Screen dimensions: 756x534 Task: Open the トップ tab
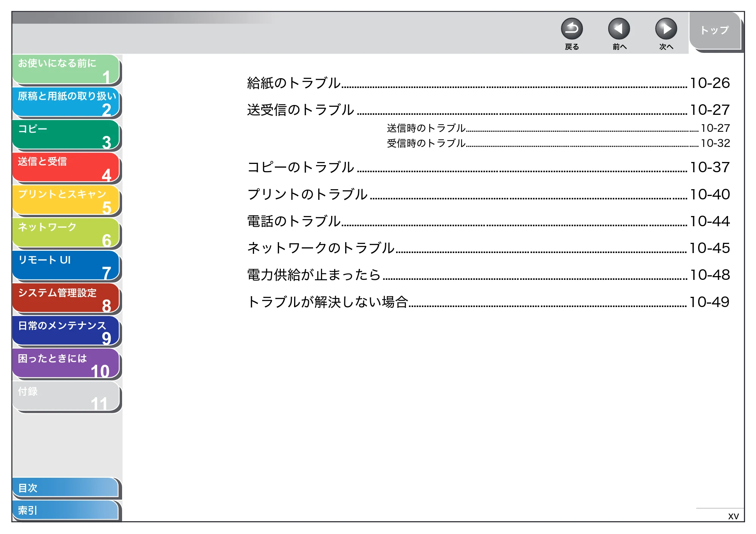pos(714,31)
